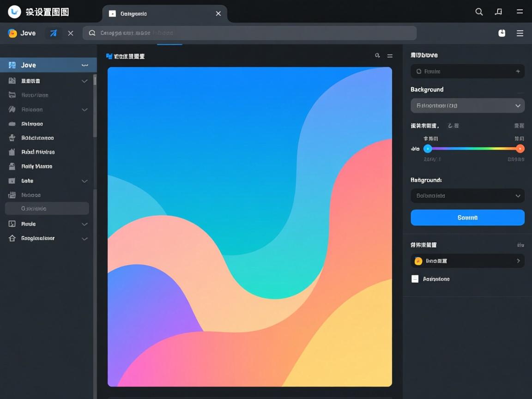Click the plus icon in right panel search field
532x399 pixels.
[518, 72]
